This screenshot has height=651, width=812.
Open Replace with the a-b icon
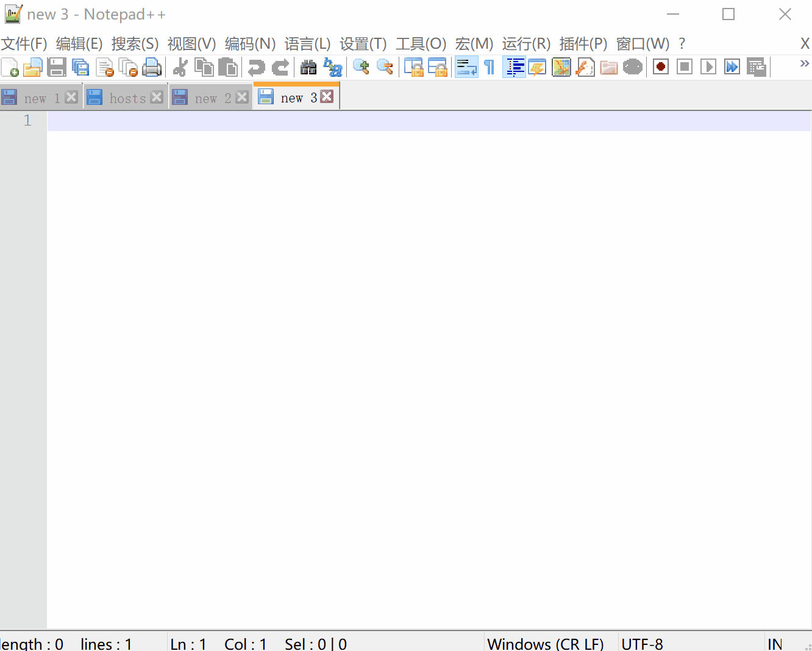(333, 67)
